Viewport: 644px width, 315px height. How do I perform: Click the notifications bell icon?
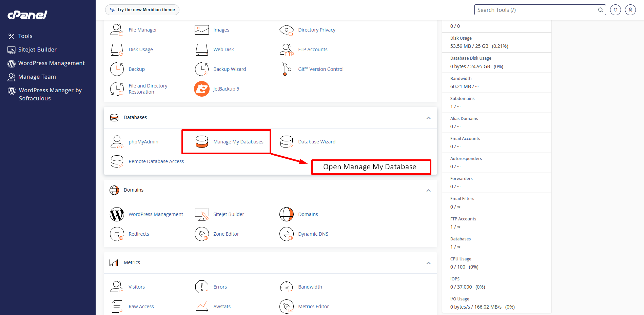point(615,10)
